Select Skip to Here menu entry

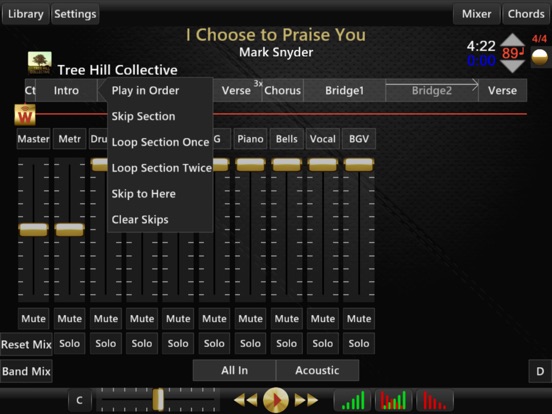(144, 194)
